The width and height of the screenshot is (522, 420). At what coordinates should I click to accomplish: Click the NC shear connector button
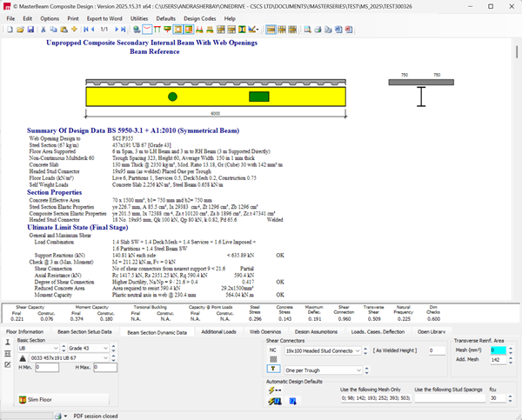(x=273, y=350)
